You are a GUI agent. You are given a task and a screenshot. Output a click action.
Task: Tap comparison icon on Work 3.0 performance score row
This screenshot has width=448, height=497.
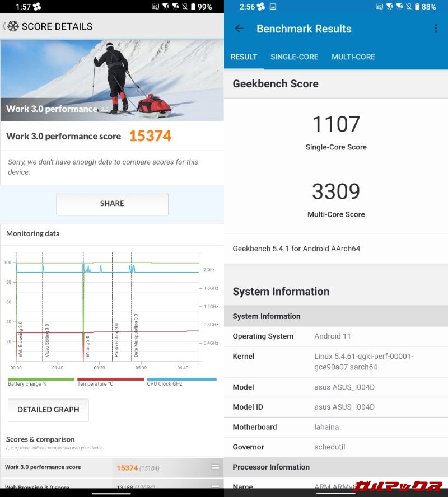(214, 467)
